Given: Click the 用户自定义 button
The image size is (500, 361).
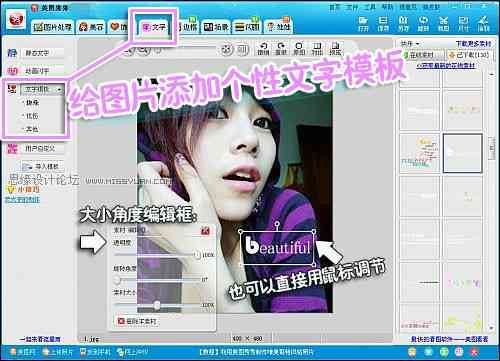Looking at the screenshot, I should coord(42,149).
